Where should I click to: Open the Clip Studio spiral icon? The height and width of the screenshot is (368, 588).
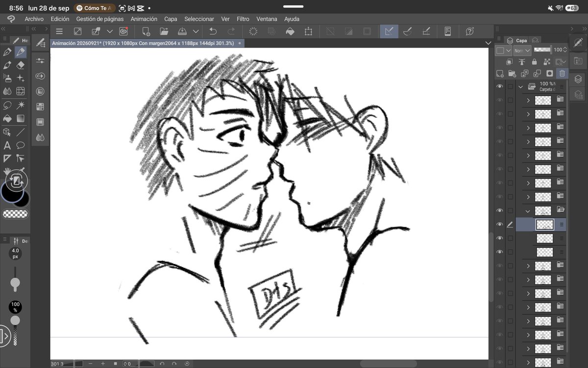pyautogui.click(x=123, y=31)
